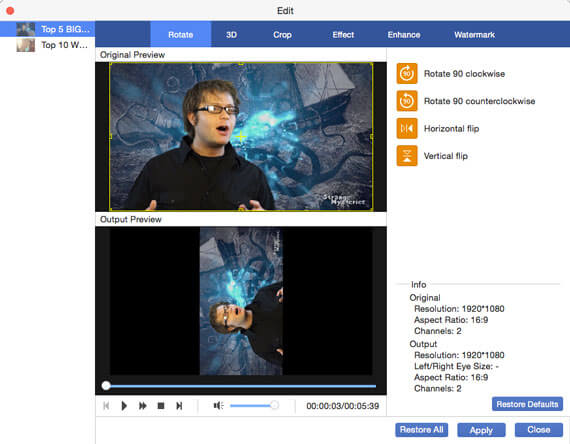570x444 pixels.
Task: Click the Rotate 90 clockwise icon
Action: point(407,74)
